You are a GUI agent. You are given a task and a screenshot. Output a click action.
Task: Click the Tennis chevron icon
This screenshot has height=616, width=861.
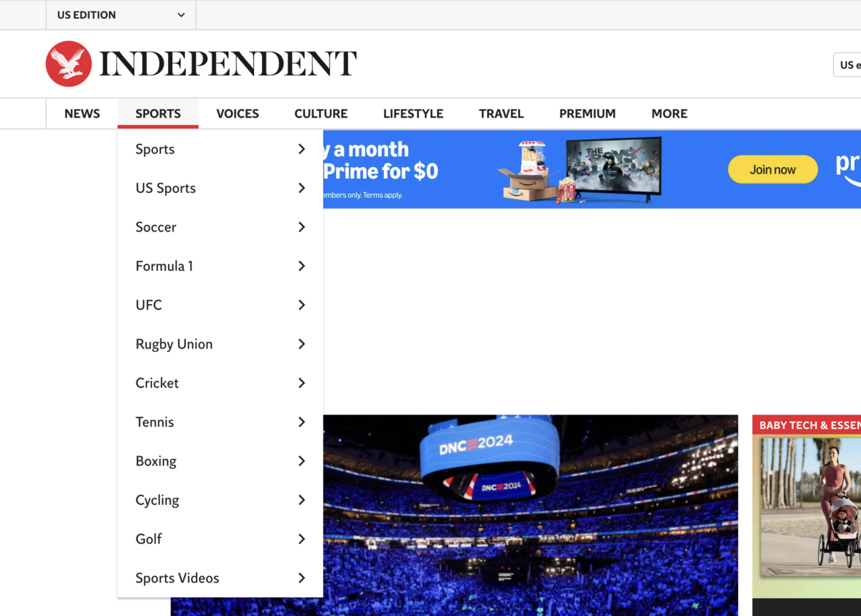pos(301,422)
